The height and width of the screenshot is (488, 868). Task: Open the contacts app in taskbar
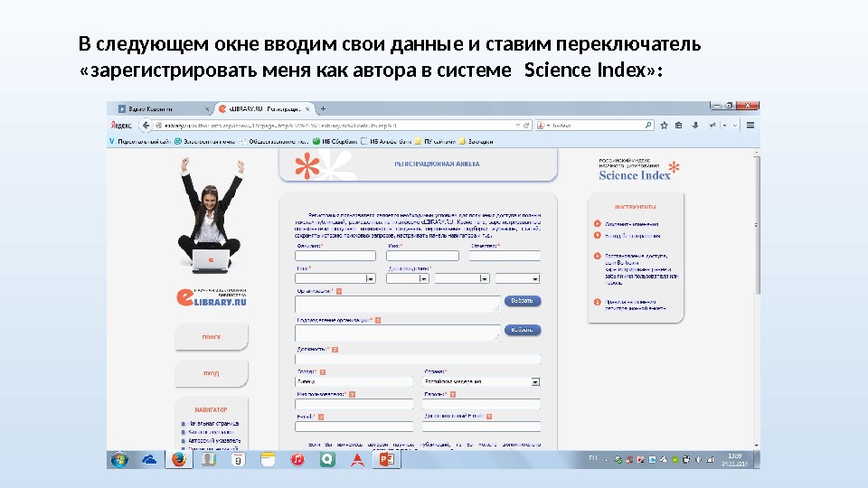click(x=208, y=459)
